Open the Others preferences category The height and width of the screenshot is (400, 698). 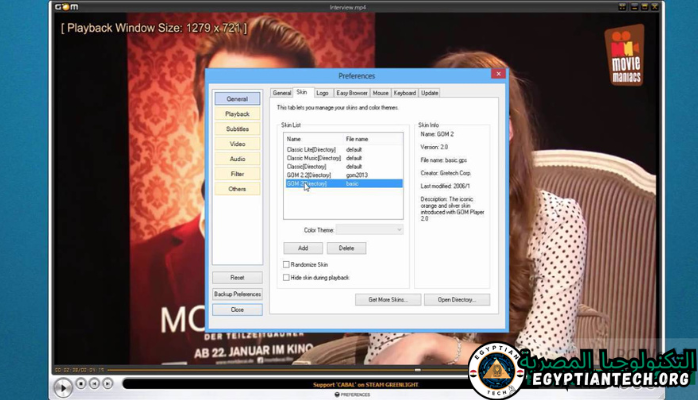237,189
